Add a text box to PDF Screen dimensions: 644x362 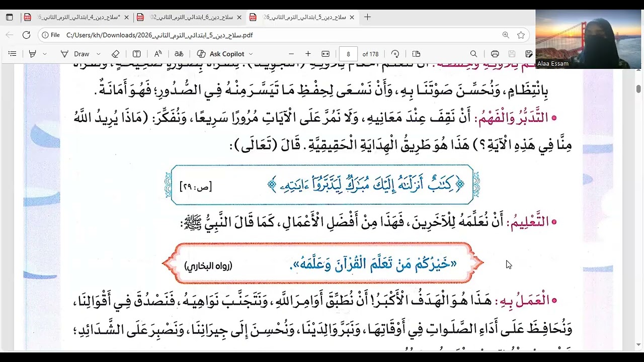[x=136, y=54]
